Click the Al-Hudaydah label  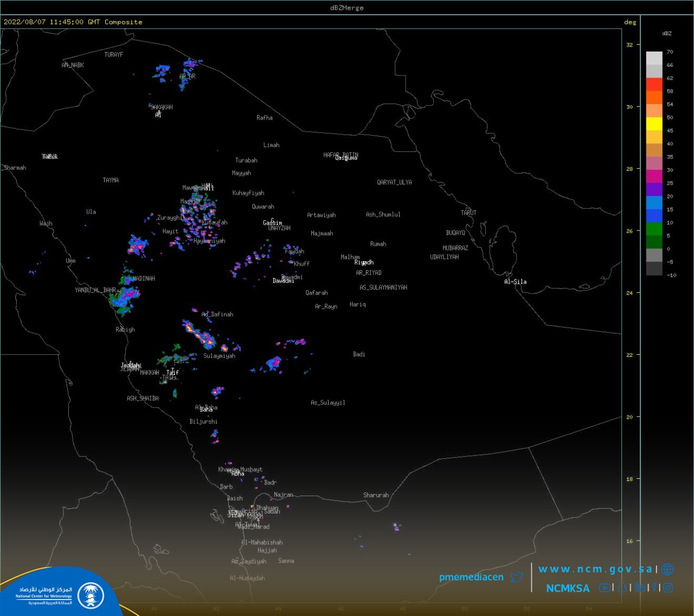pos(247,579)
